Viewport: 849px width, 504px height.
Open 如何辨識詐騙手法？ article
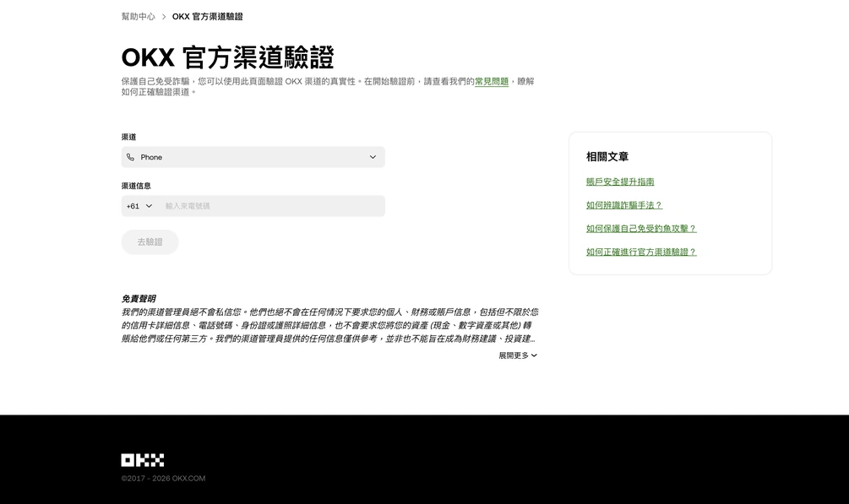[623, 205]
